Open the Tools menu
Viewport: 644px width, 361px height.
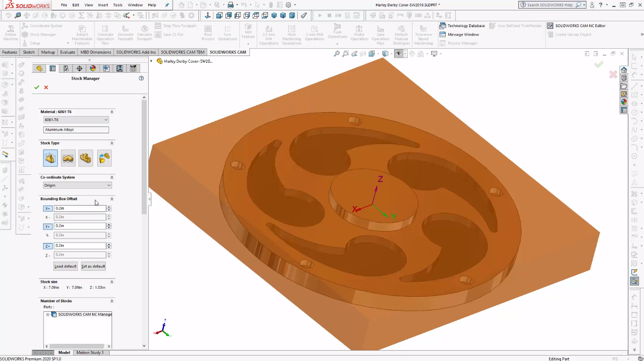[x=118, y=5]
